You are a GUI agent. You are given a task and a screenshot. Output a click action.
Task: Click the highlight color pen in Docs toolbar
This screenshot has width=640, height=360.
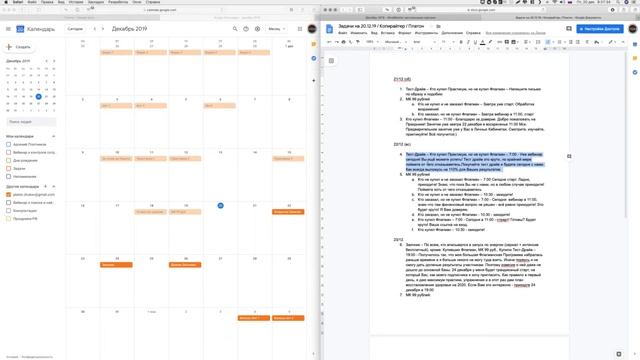[490, 42]
